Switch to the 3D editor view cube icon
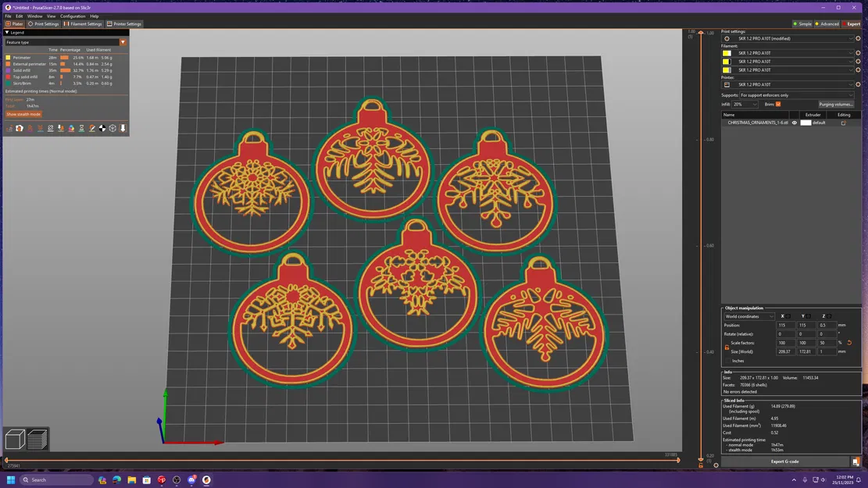Image resolution: width=868 pixels, height=488 pixels. 15,440
